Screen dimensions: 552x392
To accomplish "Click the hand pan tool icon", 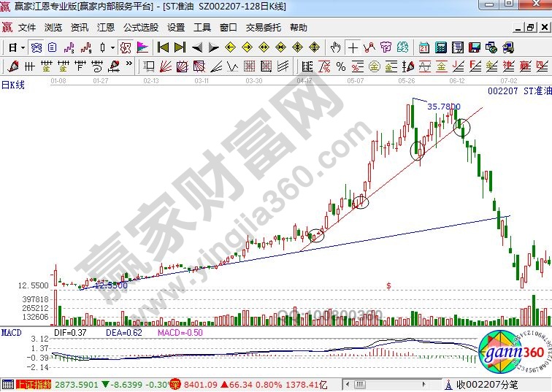I will [336, 47].
